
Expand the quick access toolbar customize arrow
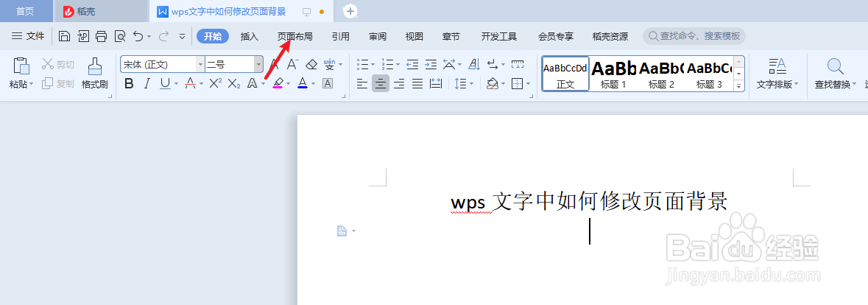coord(182,37)
